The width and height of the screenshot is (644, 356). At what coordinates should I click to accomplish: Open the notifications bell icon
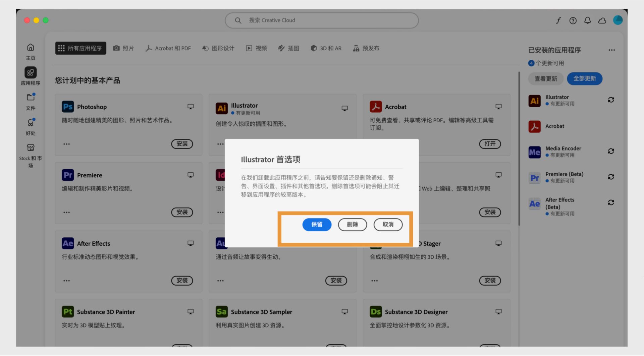coord(587,21)
